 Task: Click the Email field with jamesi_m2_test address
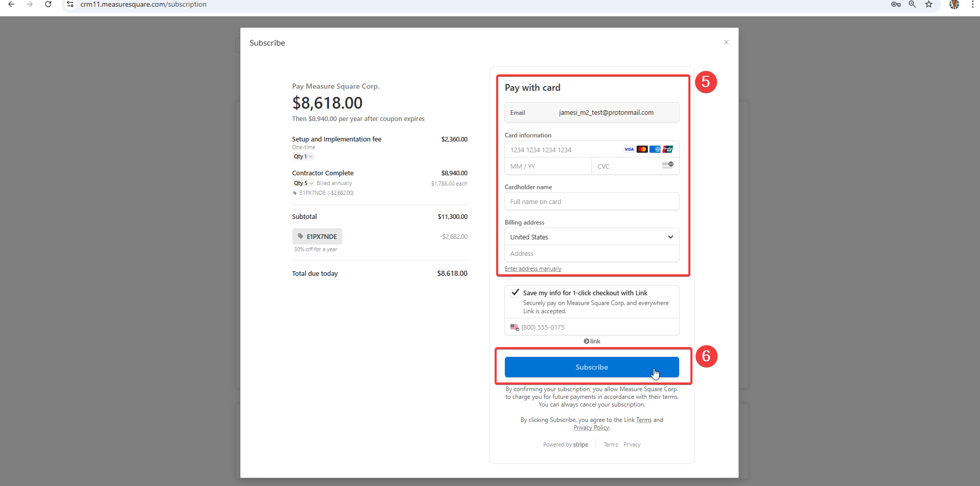[592, 113]
